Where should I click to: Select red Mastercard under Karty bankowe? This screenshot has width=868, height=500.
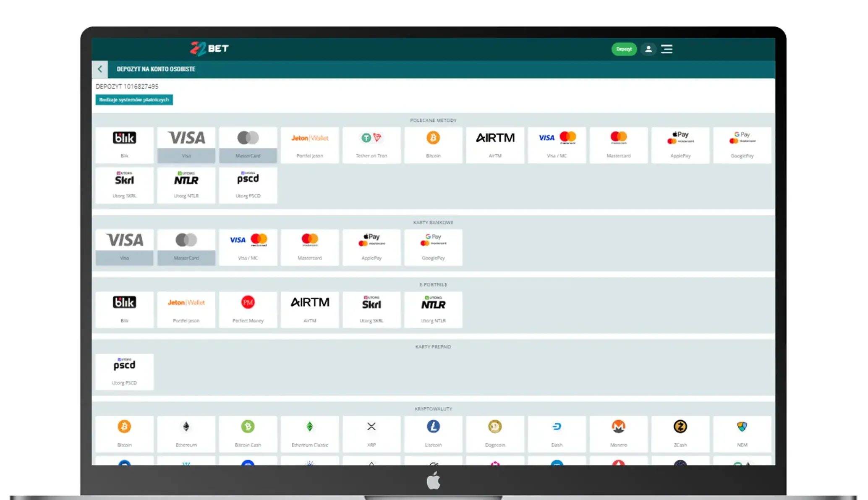[310, 247]
